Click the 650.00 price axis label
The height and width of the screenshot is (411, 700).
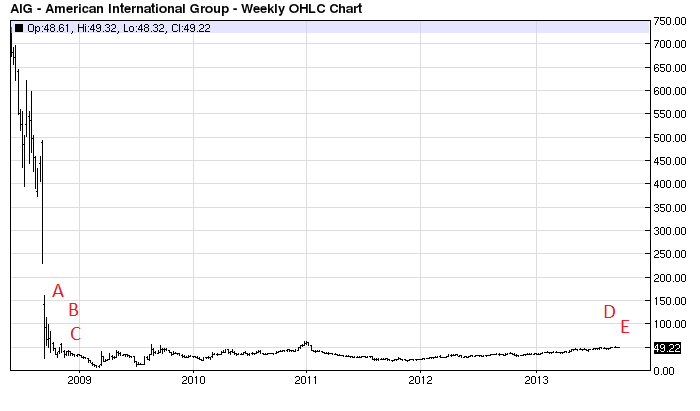(670, 68)
